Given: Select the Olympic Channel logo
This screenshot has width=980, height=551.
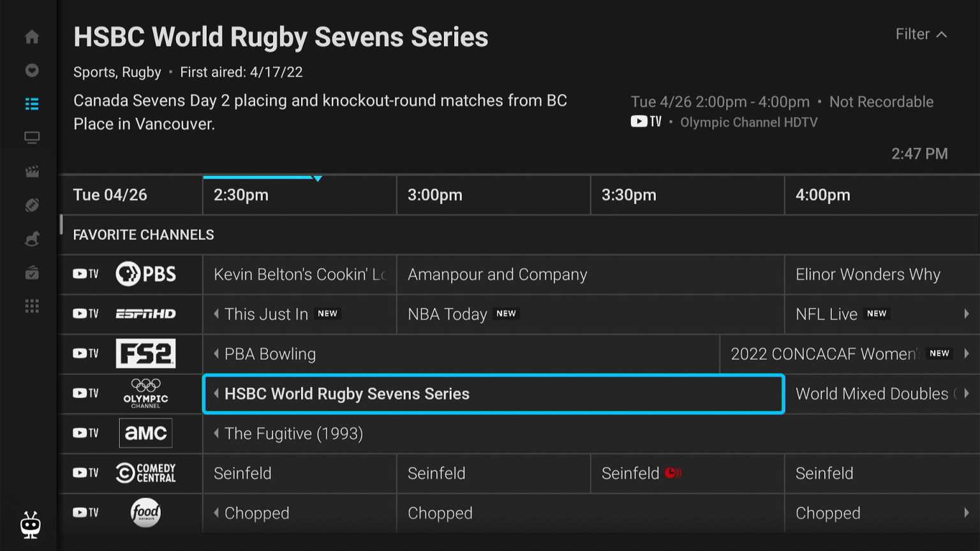Looking at the screenshot, I should (x=145, y=393).
